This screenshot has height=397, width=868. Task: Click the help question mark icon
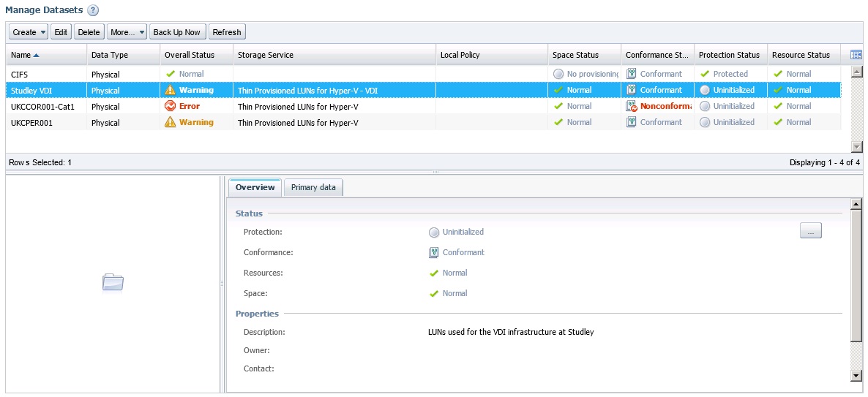(x=93, y=10)
